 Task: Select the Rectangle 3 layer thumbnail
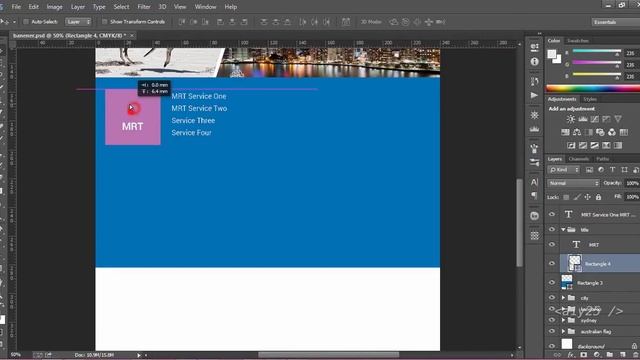coord(567,282)
